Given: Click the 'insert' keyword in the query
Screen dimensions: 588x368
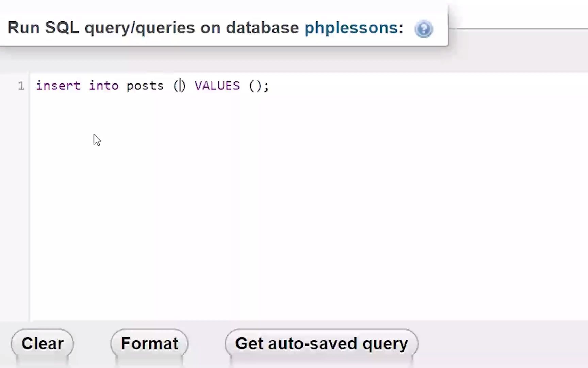Looking at the screenshot, I should point(58,86).
